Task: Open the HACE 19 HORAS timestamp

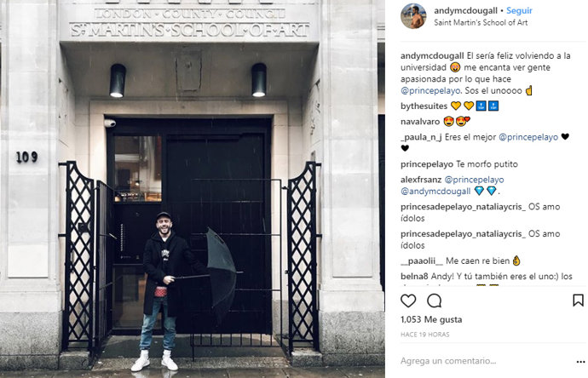Action: click(x=425, y=335)
